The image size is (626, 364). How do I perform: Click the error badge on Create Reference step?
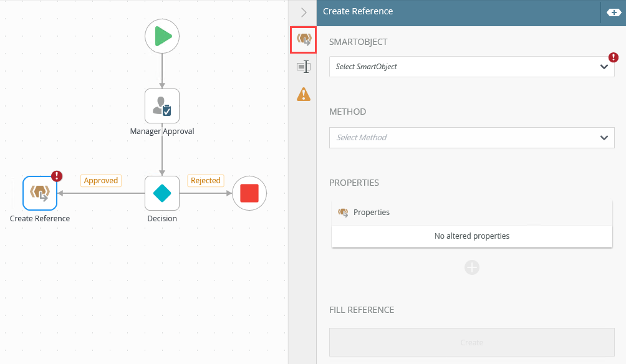click(x=57, y=176)
